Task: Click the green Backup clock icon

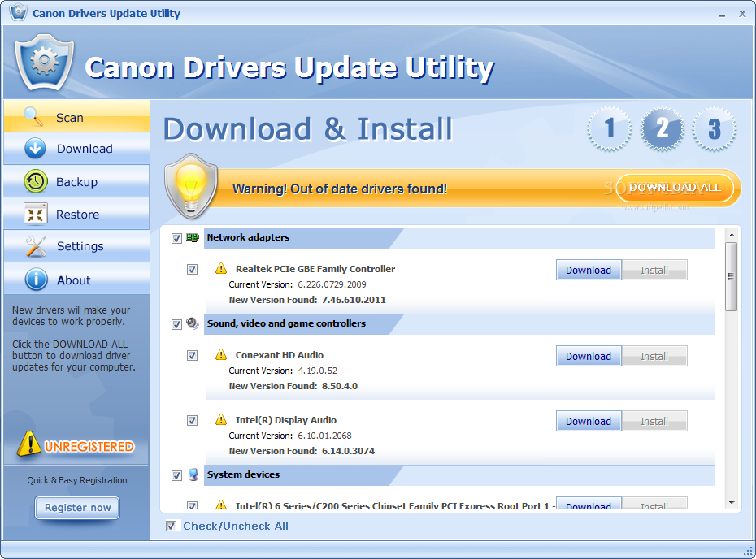Action: 35,181
